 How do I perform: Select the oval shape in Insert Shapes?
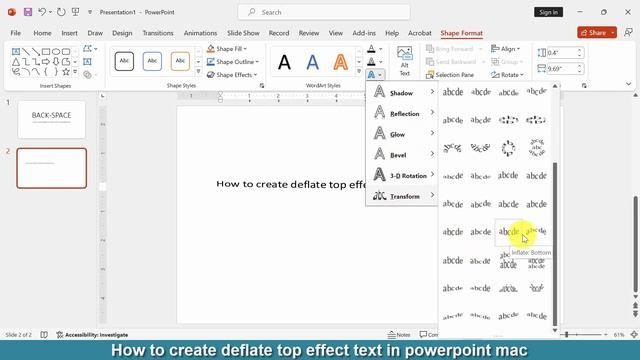click(x=56, y=52)
